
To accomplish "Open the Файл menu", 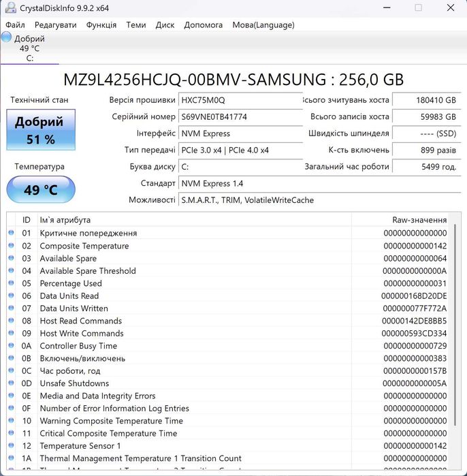I will [15, 25].
